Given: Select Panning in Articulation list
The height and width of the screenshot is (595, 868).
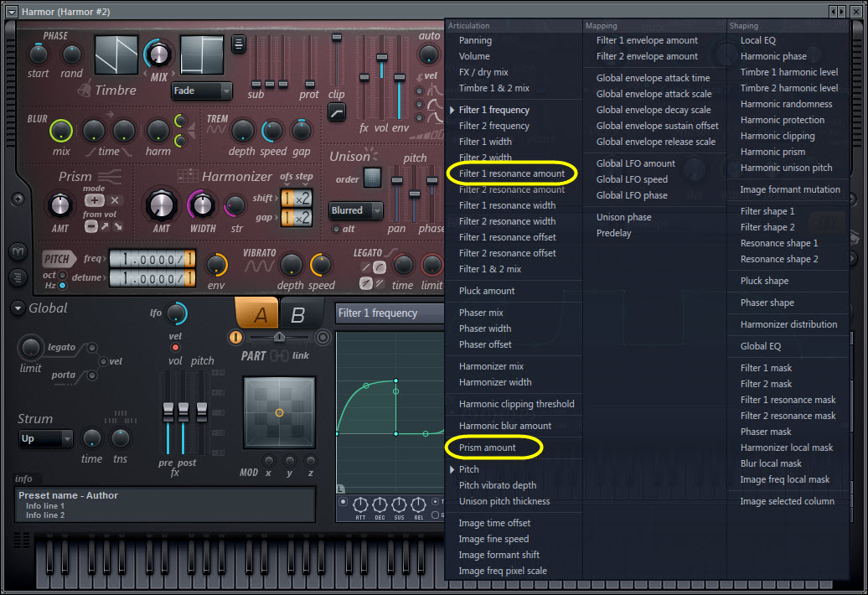Looking at the screenshot, I should [475, 40].
